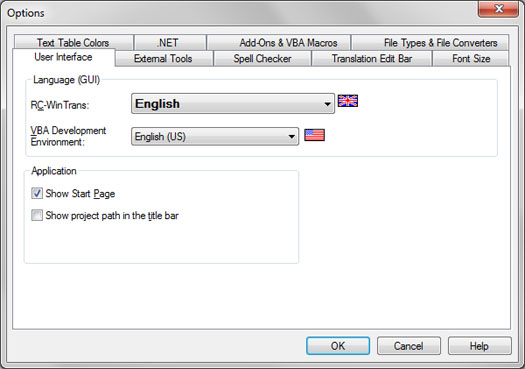This screenshot has height=369, width=525.
Task: Open the .NET tab
Action: tap(170, 43)
